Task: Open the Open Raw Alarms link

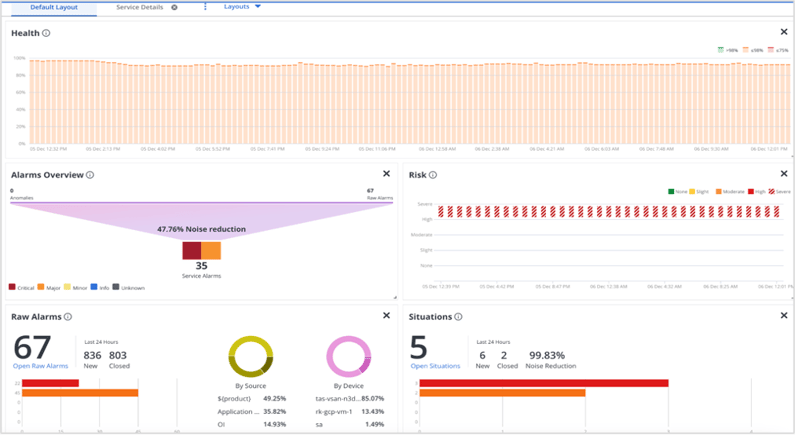Action: coord(40,366)
